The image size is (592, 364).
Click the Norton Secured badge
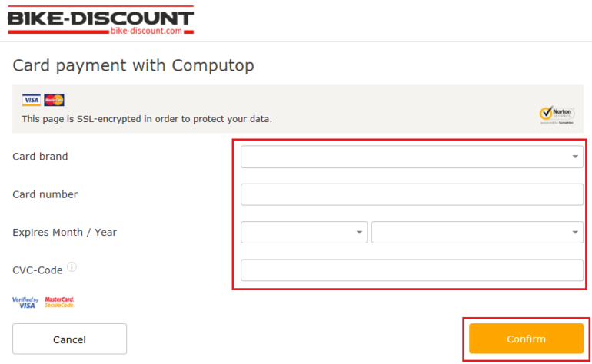(x=557, y=114)
